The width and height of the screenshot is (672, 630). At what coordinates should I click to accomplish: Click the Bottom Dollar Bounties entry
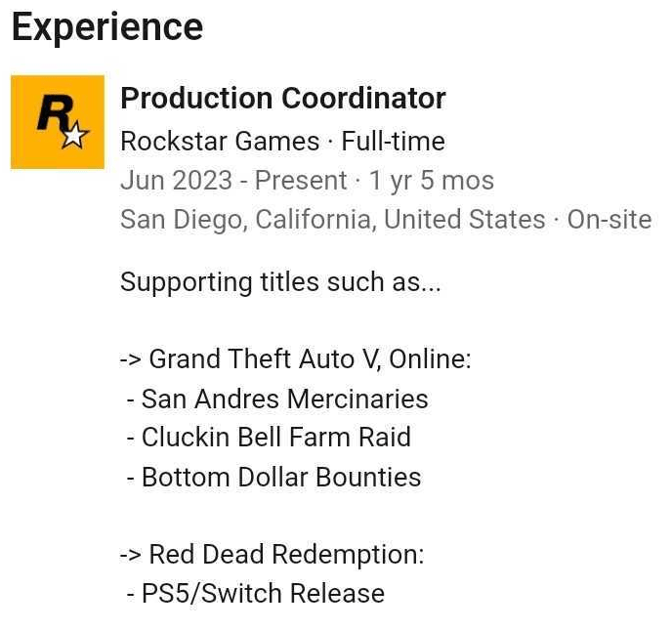coord(281,477)
